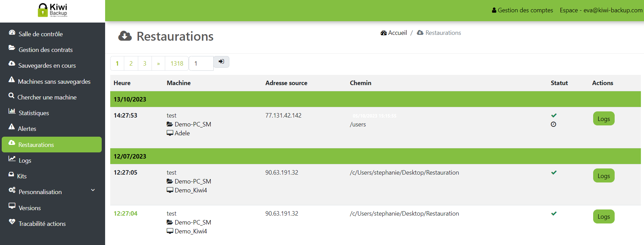The height and width of the screenshot is (245, 644).
Task: Click the Versions monitor icon
Action: pyautogui.click(x=12, y=206)
